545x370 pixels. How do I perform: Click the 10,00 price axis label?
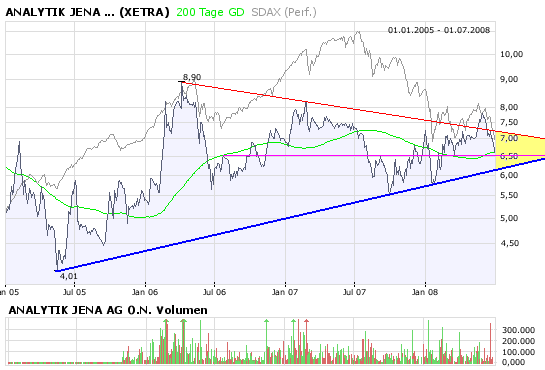511,54
